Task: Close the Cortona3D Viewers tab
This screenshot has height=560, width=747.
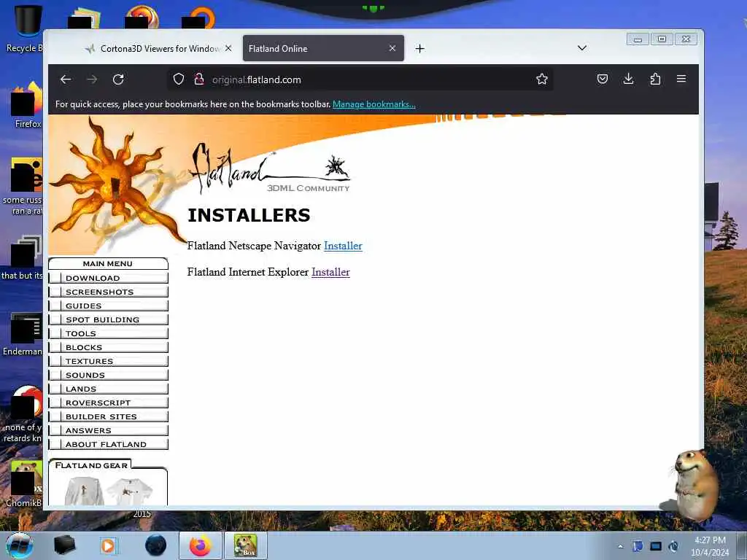Action: click(228, 49)
